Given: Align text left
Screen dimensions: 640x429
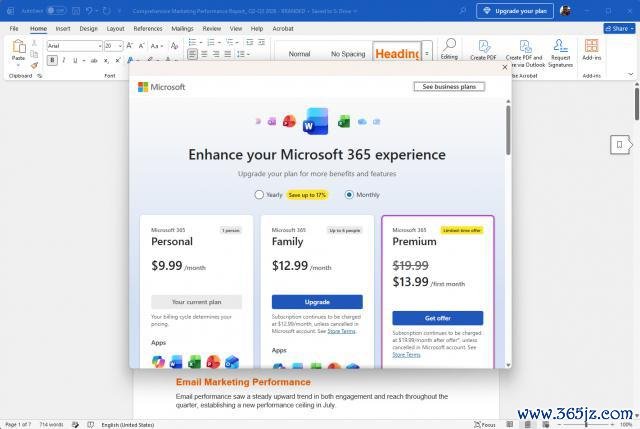Looking at the screenshot, I should click(192, 54).
